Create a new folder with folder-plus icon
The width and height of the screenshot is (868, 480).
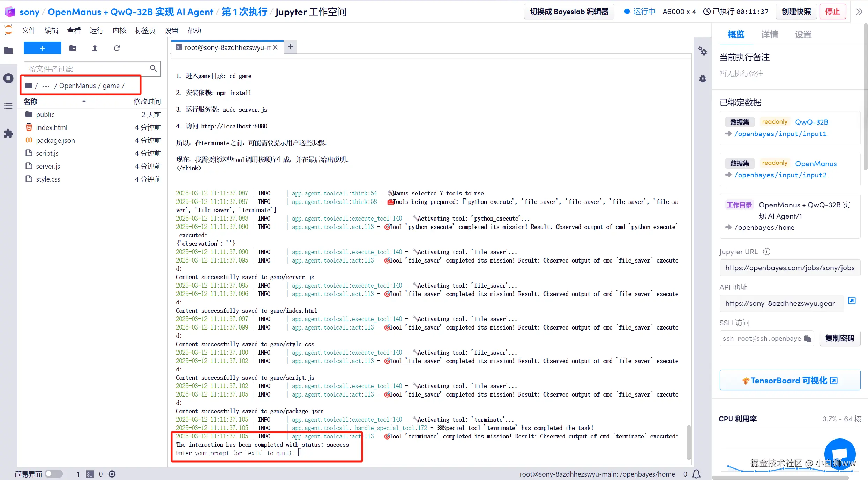click(x=73, y=48)
